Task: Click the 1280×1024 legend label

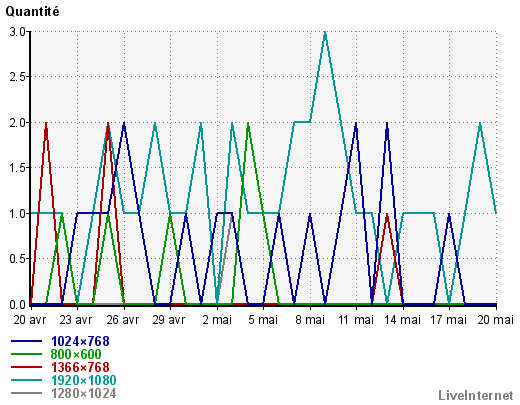Action: [84, 393]
